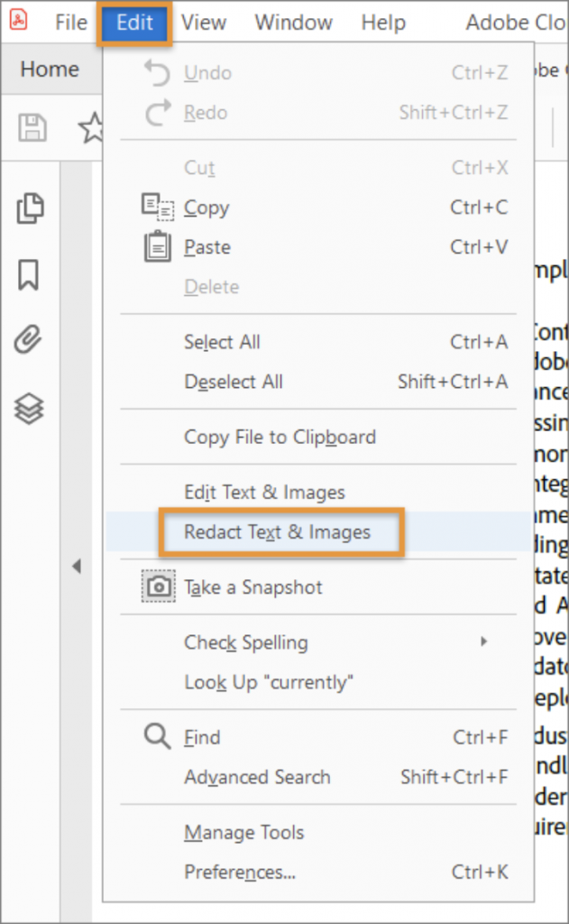Click Manage Tools
Screen dimensions: 569x924
tap(243, 832)
